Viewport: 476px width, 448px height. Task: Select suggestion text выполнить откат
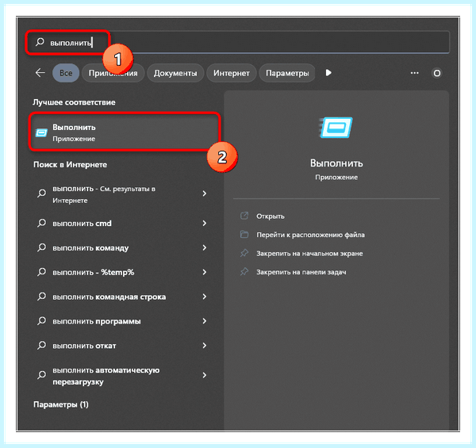(x=84, y=346)
